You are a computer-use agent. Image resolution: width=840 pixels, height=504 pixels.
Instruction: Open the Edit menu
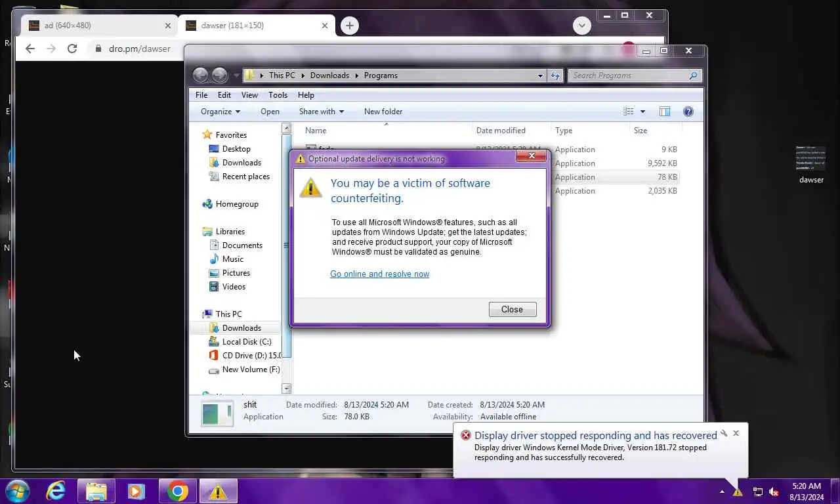click(x=224, y=95)
